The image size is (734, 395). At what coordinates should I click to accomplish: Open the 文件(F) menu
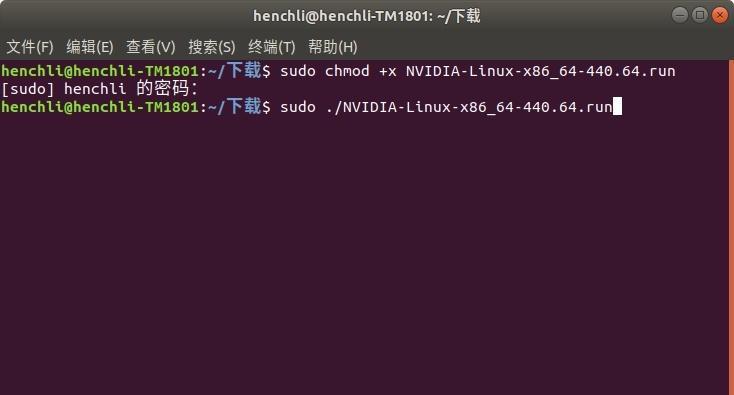point(29,47)
